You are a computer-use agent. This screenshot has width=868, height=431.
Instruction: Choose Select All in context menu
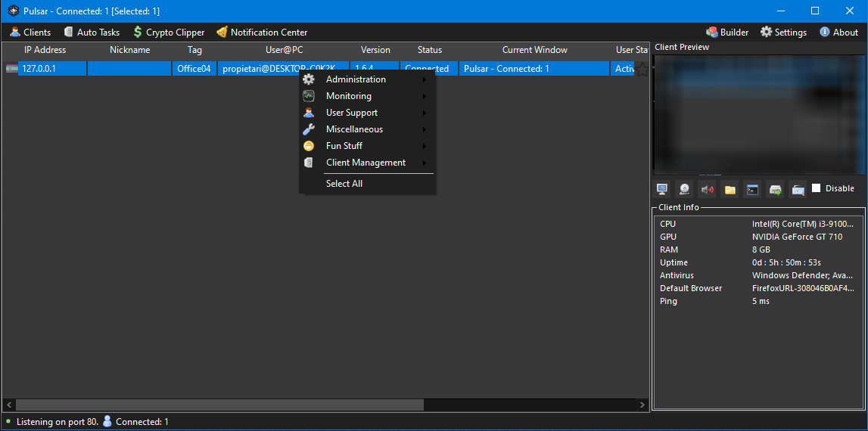368,184
